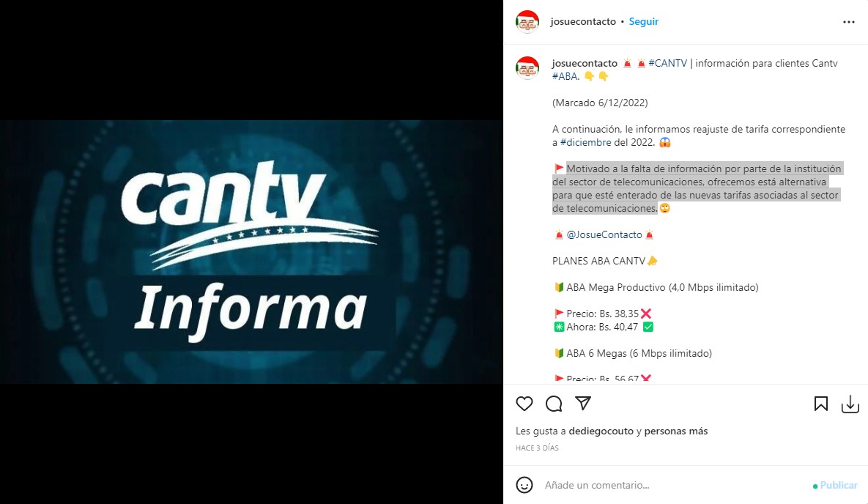Open the #CANTV hashtag
Screen dimensions: 868x504
[x=667, y=63]
